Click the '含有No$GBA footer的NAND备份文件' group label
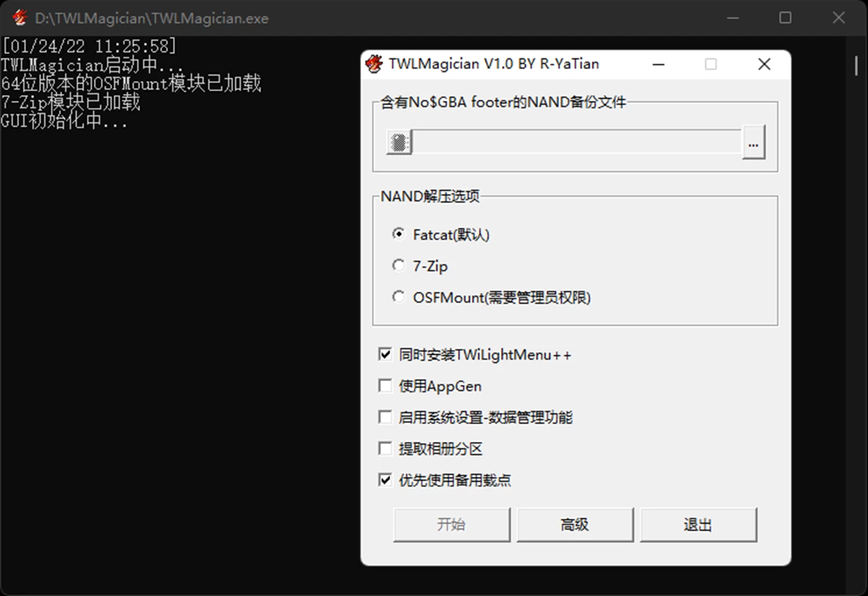This screenshot has width=868, height=596. [x=503, y=102]
